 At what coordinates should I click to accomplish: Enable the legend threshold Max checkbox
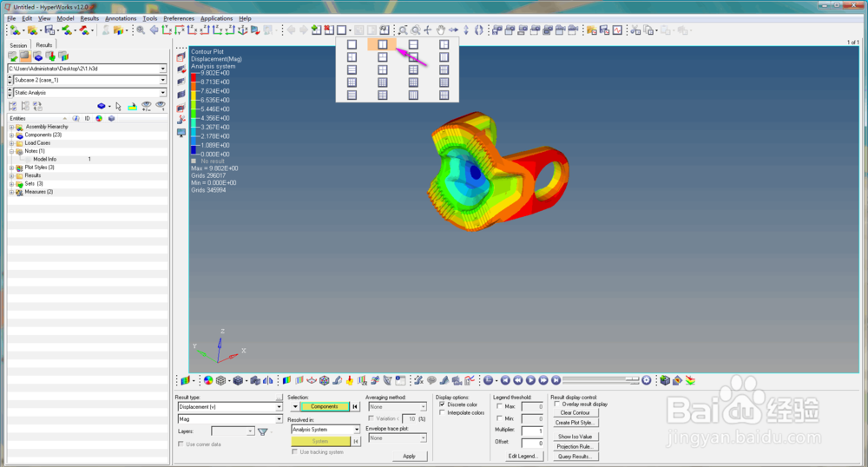point(499,407)
